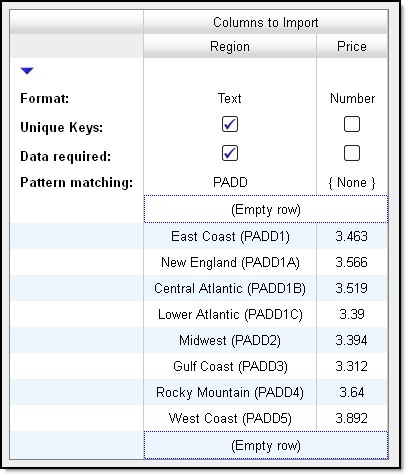Click the Region column header
The width and height of the screenshot is (407, 475).
click(x=230, y=46)
